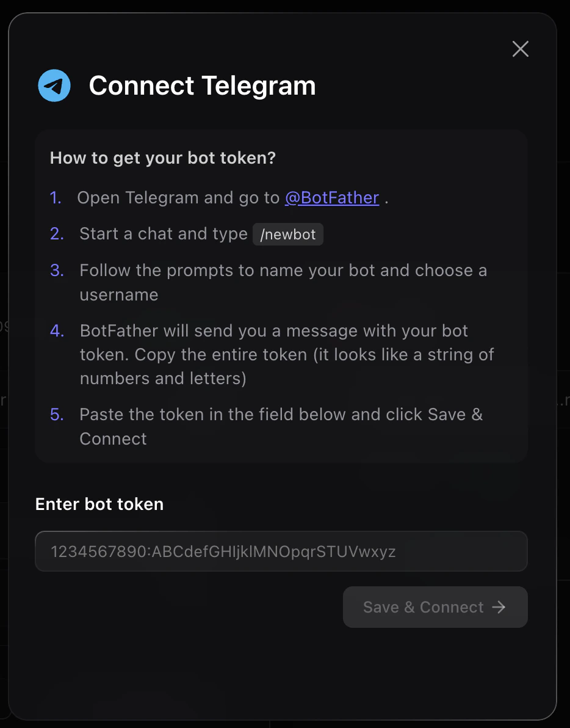Viewport: 570px width, 728px height.
Task: Dismiss the dialog with the X control
Action: pyautogui.click(x=520, y=49)
